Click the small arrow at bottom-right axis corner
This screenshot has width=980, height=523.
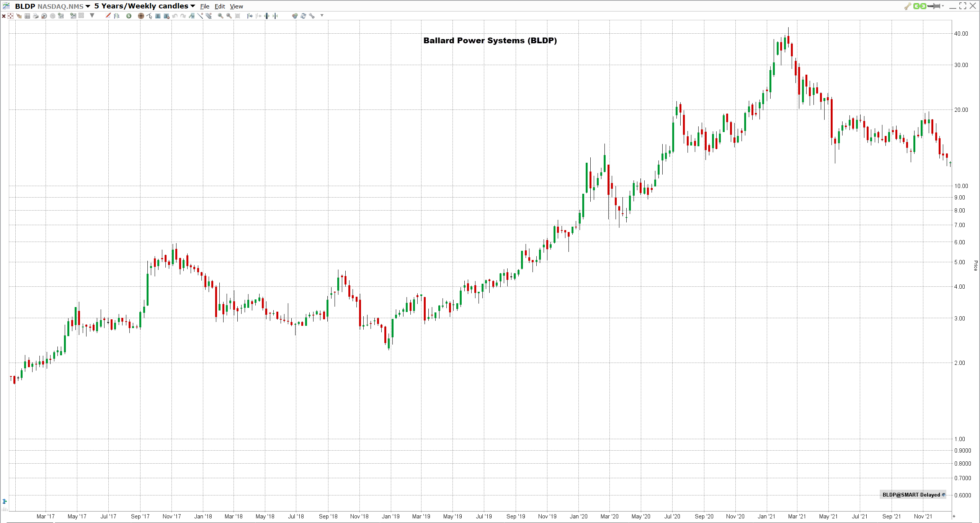click(x=954, y=516)
